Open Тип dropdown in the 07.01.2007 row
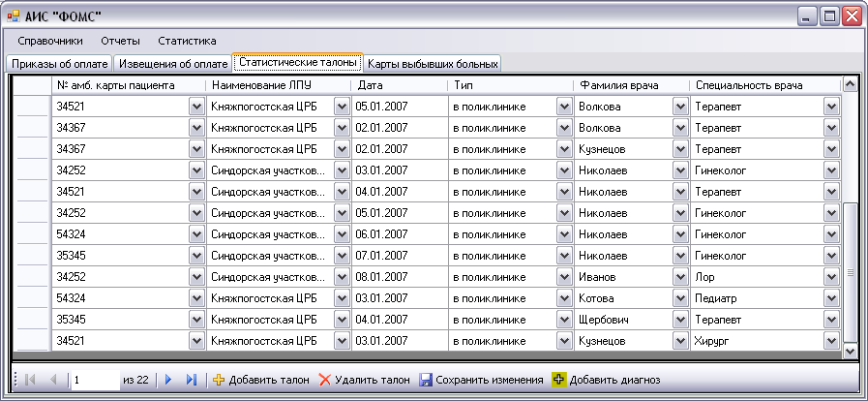 [x=564, y=256]
